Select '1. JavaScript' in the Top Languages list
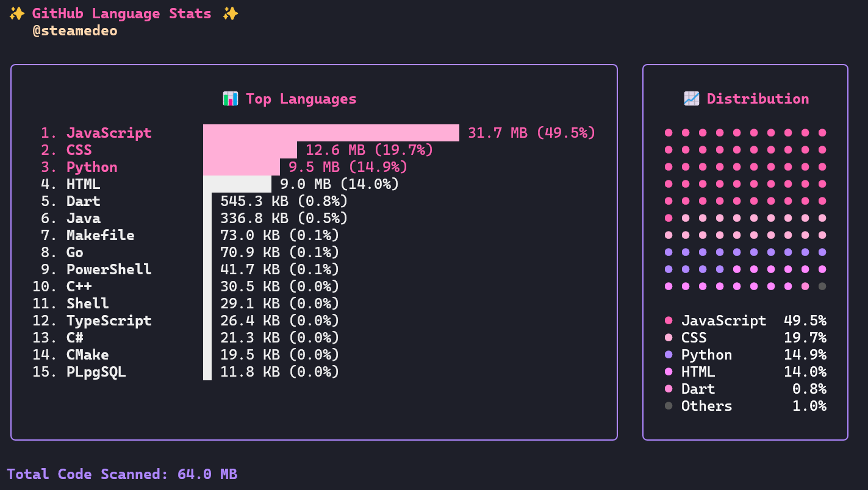The height and width of the screenshot is (490, 868). point(96,133)
